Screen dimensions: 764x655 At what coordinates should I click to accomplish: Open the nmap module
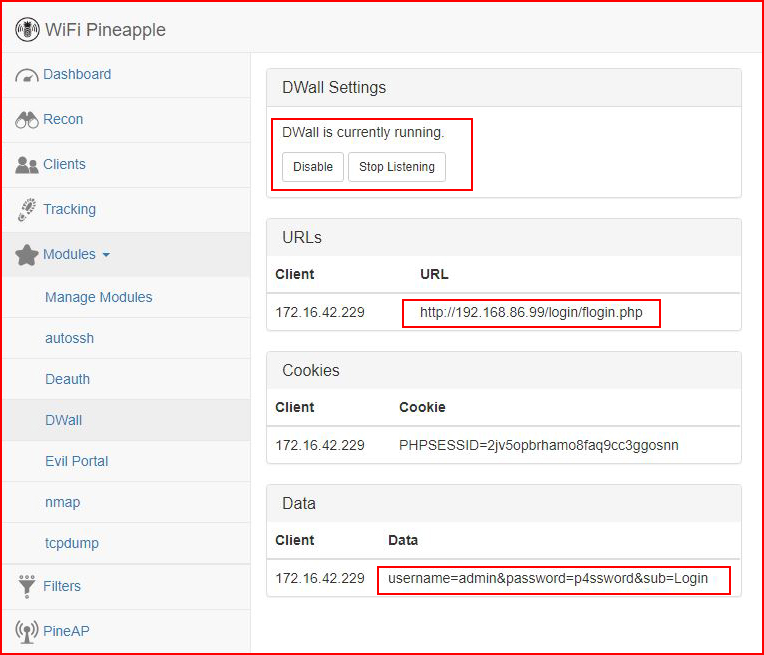[x=62, y=502]
